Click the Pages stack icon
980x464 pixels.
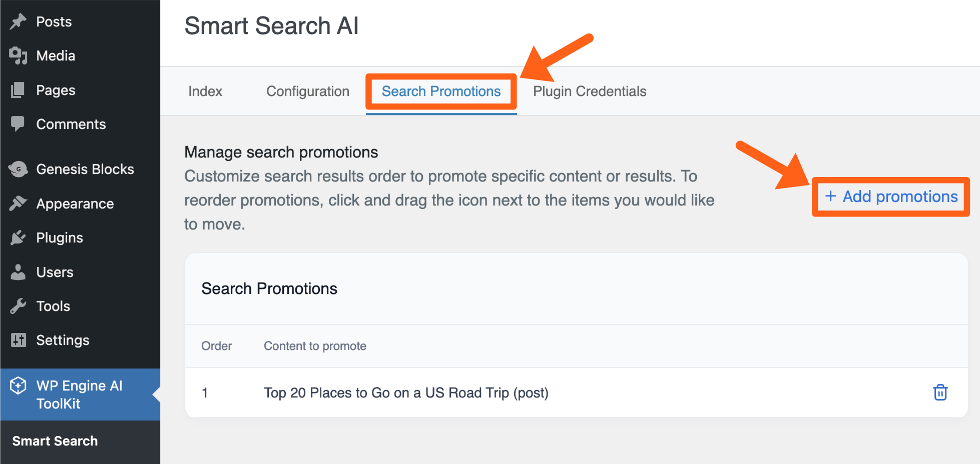pyautogui.click(x=18, y=90)
